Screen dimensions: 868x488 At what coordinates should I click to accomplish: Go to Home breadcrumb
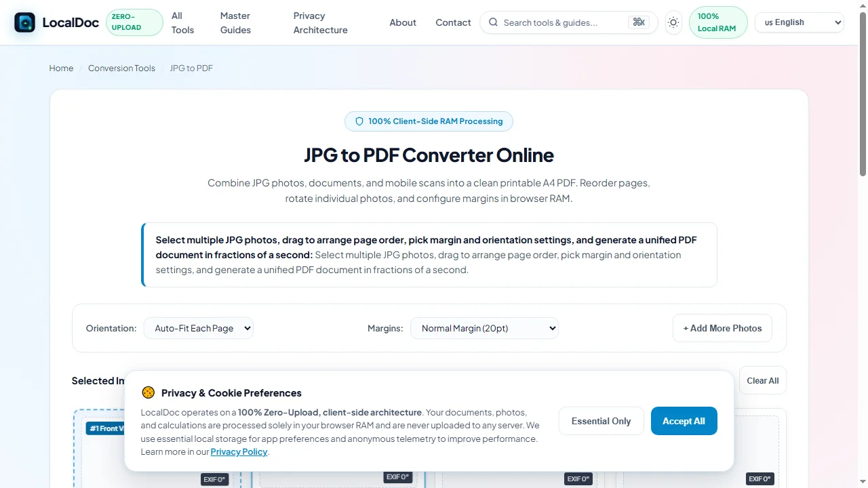pos(61,68)
